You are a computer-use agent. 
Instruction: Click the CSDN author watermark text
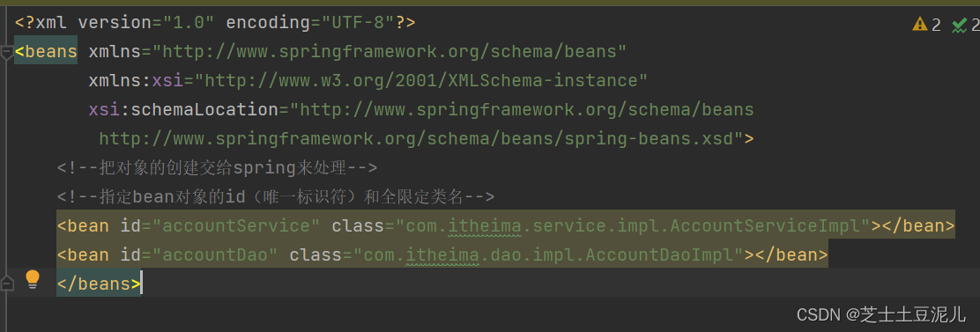[881, 314]
